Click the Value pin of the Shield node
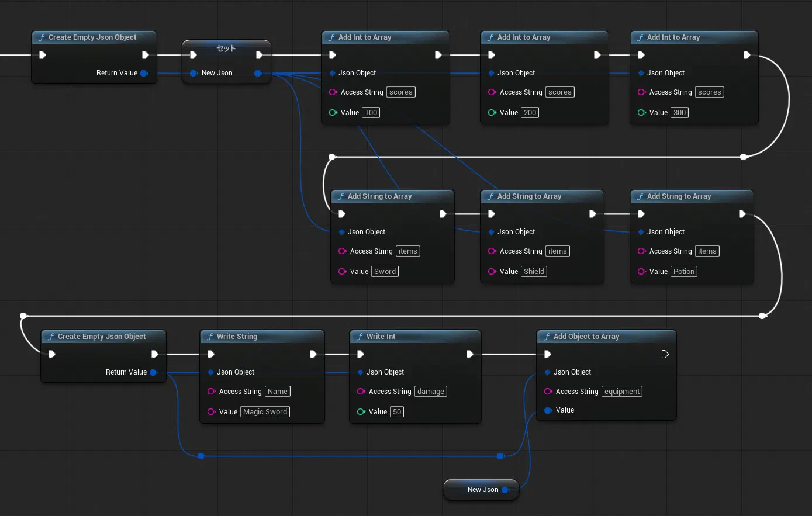 [492, 272]
